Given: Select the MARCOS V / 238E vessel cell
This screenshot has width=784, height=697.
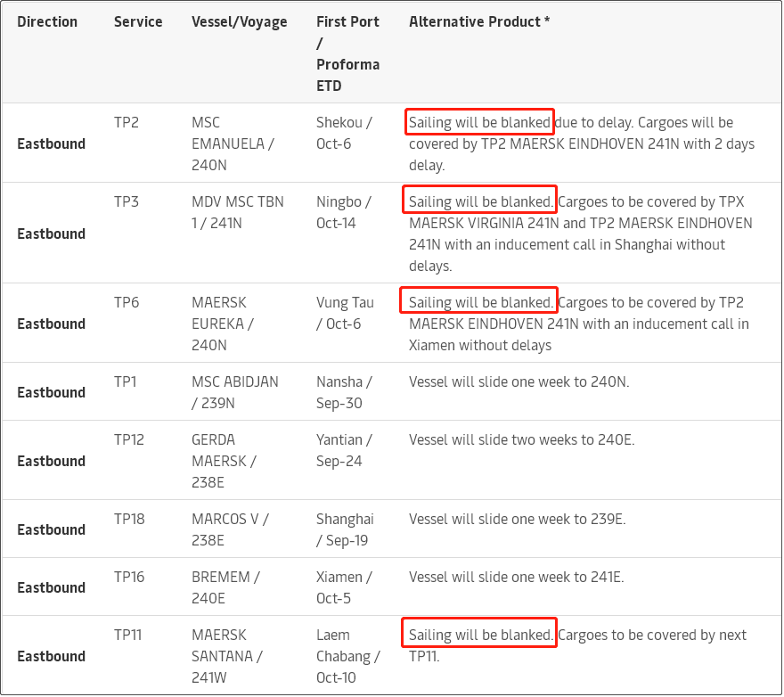Looking at the screenshot, I should [230, 529].
